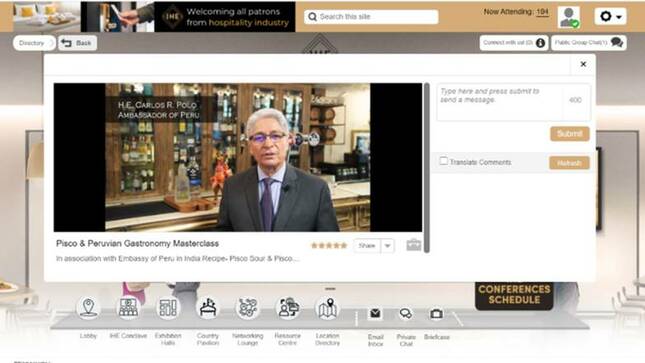The height and width of the screenshot is (363, 645).
Task: Expand the Share dropdown arrow
Action: coord(387,246)
